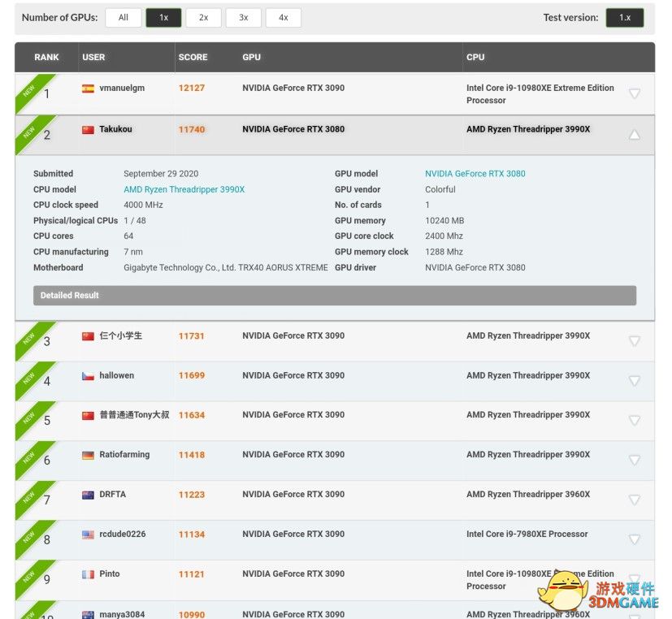Screen dimensions: 672x619
Task: Click AMD Ryzen Threadripper 3960X in DRFTA row
Action: (528, 494)
